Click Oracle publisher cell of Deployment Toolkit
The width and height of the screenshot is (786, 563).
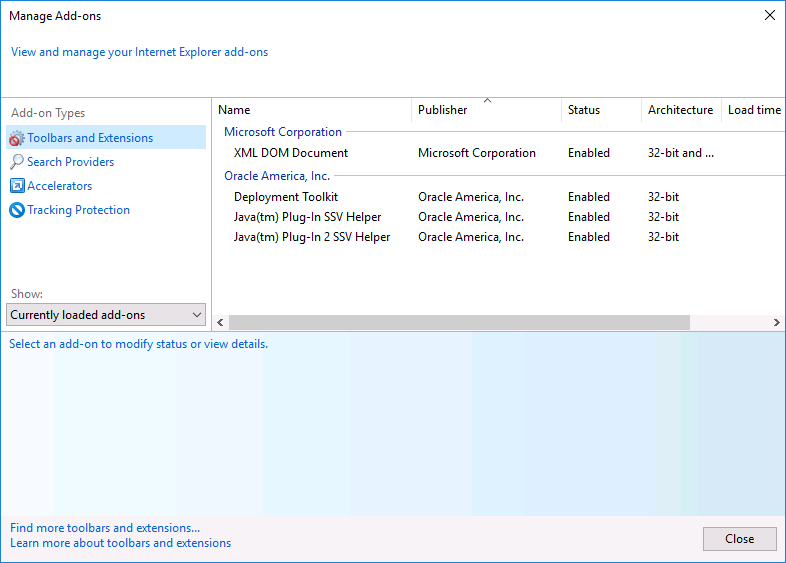coord(471,197)
